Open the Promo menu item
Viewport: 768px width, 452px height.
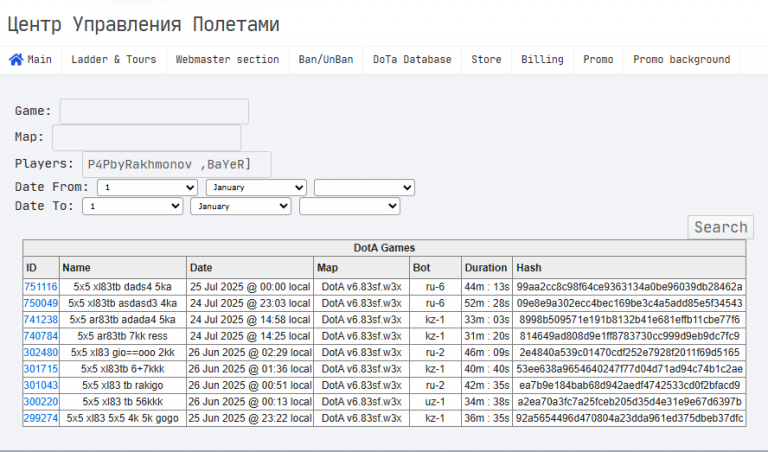coord(598,60)
